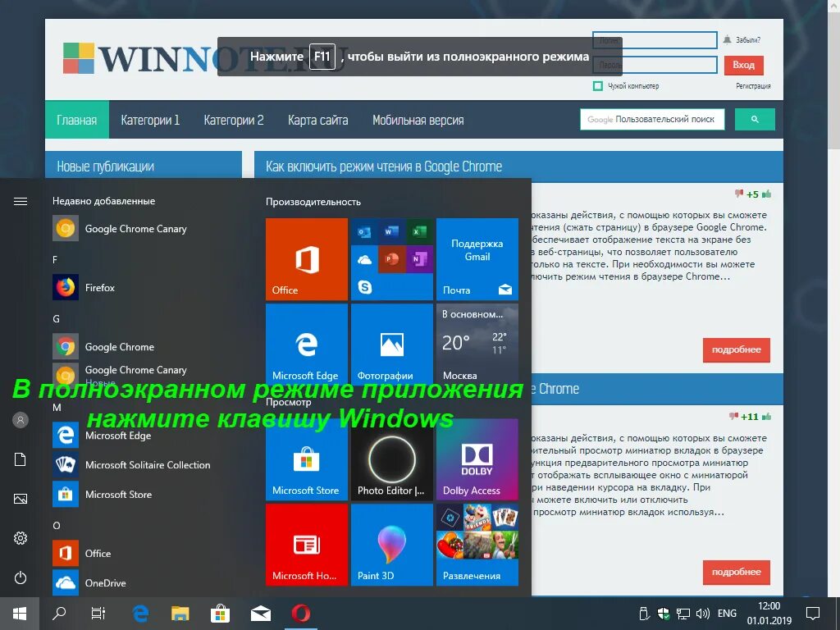Click the green site search button
The height and width of the screenshot is (630, 840).
tap(755, 120)
